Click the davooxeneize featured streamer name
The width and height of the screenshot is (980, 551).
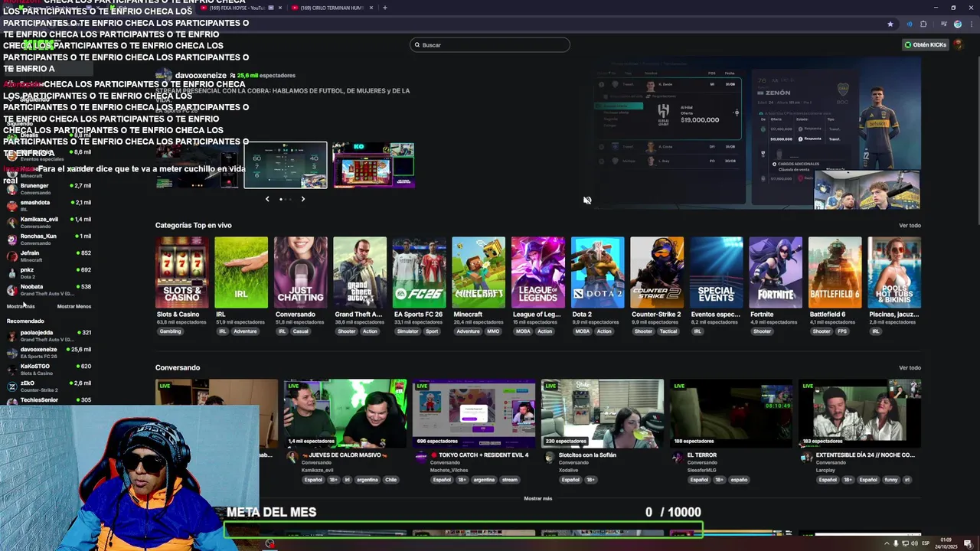(201, 76)
